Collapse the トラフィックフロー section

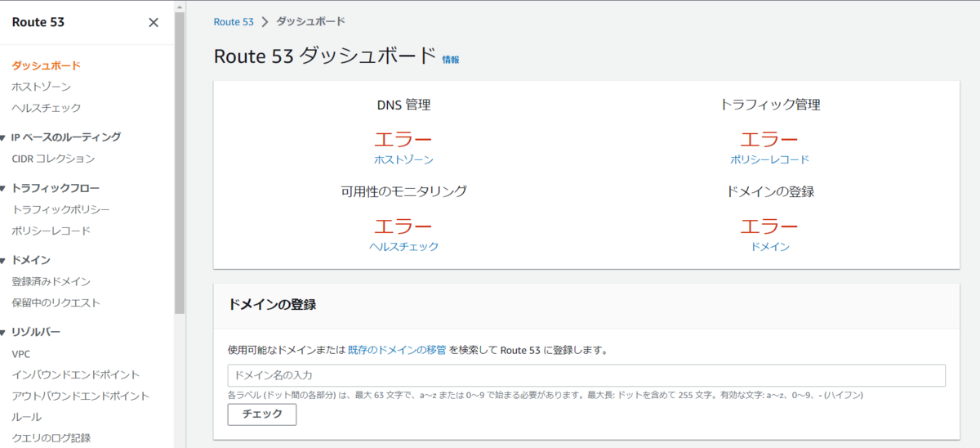click(x=3, y=188)
